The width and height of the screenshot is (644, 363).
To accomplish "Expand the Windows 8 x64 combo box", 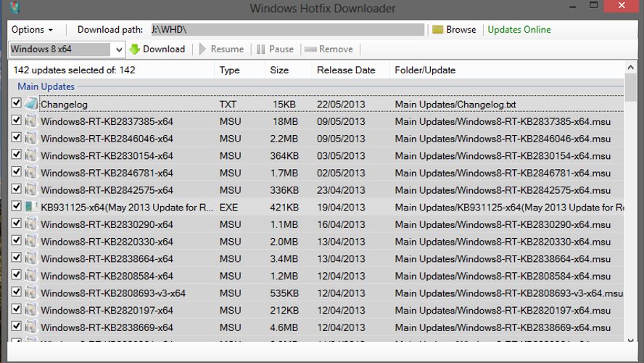I will pos(119,50).
